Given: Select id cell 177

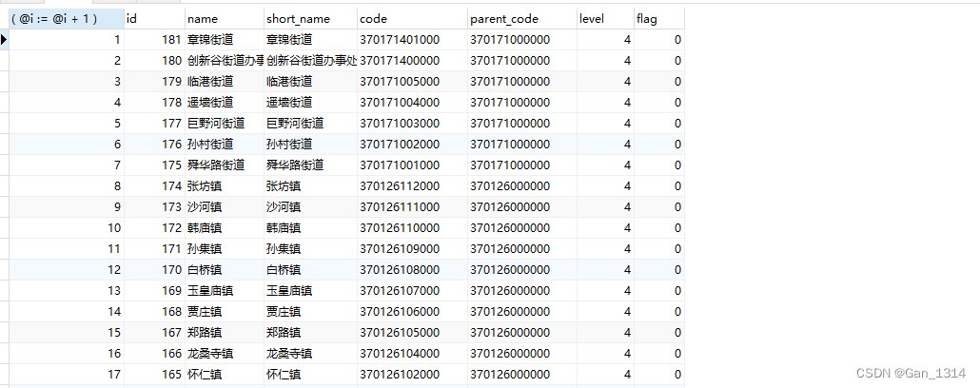Looking at the screenshot, I should click(154, 123).
